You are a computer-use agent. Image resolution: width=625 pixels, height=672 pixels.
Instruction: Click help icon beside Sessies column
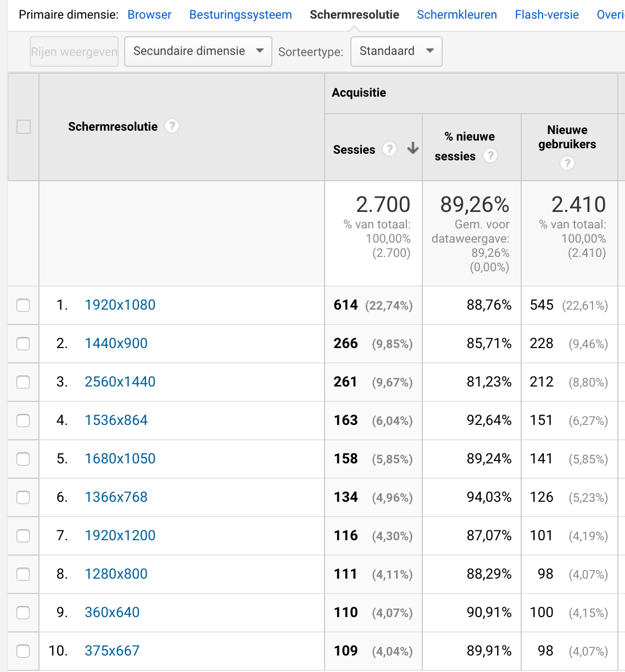click(x=389, y=149)
